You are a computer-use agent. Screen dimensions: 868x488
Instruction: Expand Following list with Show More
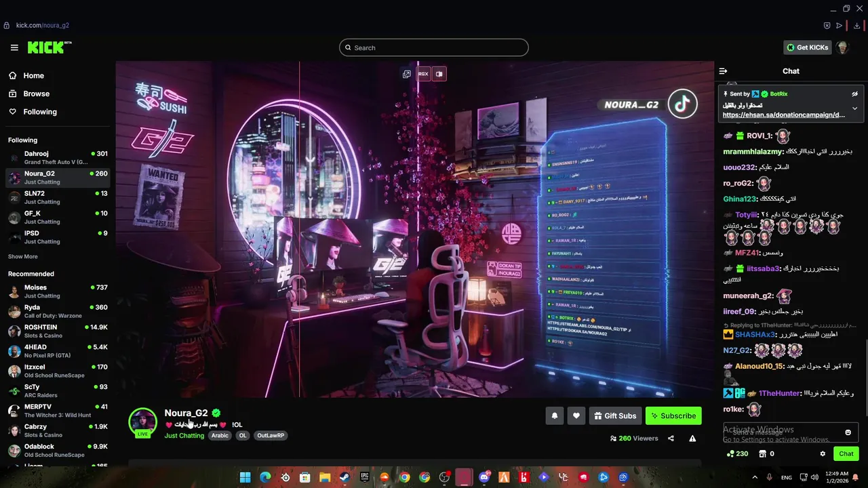(23, 257)
